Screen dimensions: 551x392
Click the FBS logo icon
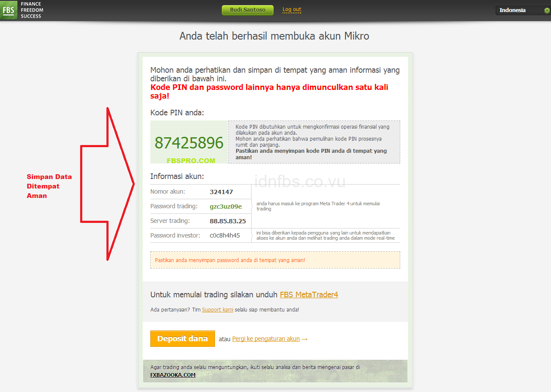pos(9,9)
